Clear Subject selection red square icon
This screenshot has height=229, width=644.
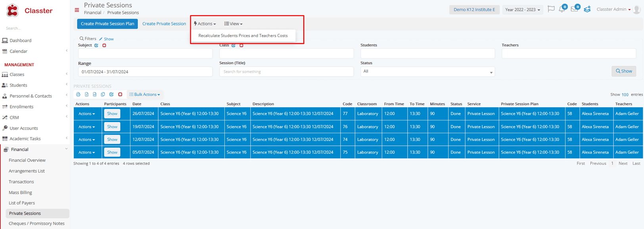tap(104, 45)
